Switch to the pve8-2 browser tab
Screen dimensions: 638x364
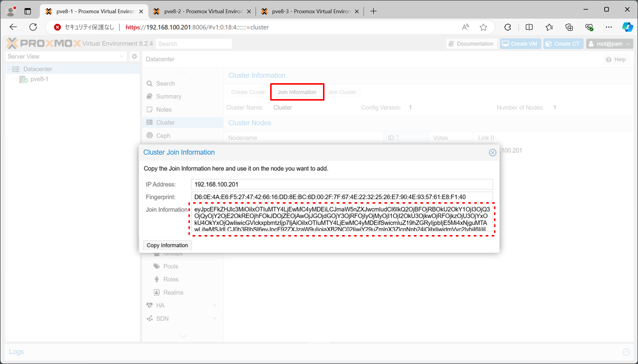[200, 11]
